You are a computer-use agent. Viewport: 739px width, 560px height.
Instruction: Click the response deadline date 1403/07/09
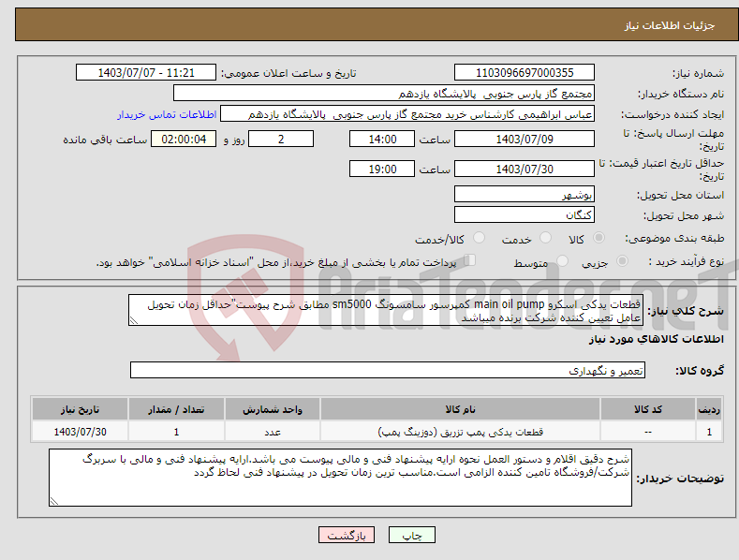click(525, 139)
